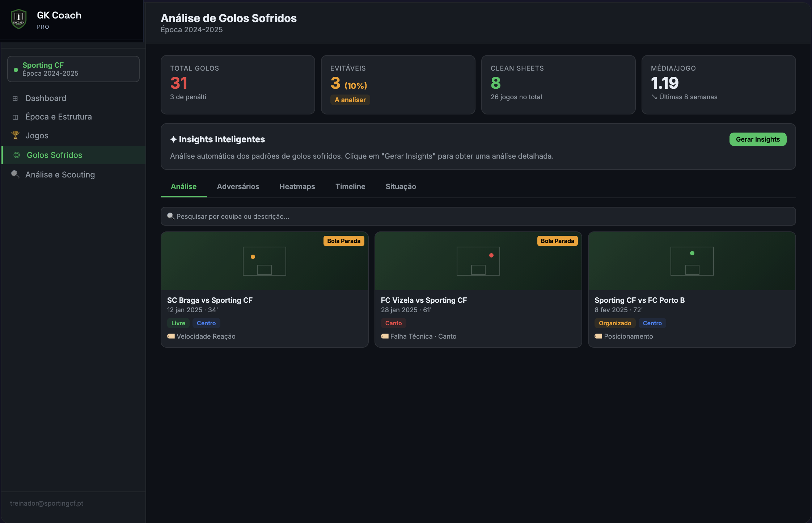Screen dimensions: 812x523
Task: Open Análise e Scouting
Action: (74, 175)
